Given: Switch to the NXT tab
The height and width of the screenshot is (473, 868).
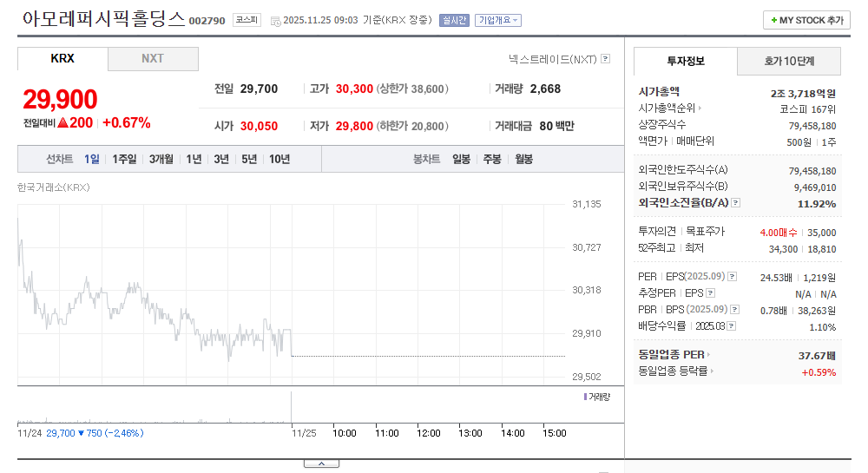Looking at the screenshot, I should pyautogui.click(x=153, y=59).
